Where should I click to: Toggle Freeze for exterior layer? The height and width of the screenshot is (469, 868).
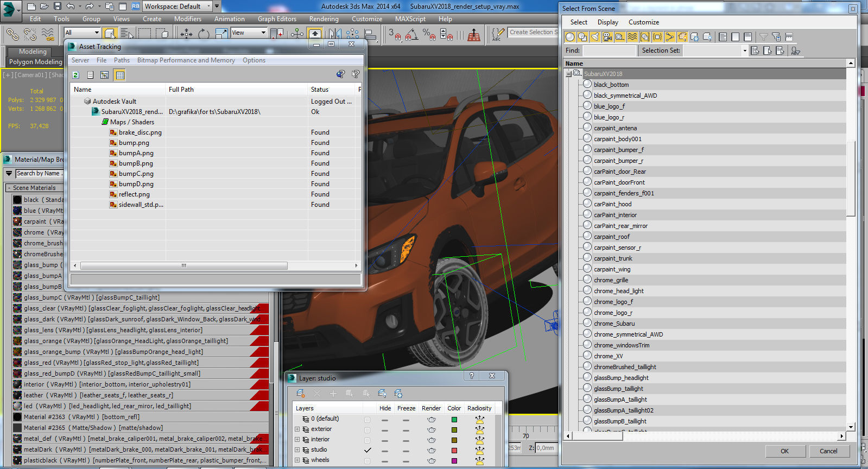click(x=406, y=430)
